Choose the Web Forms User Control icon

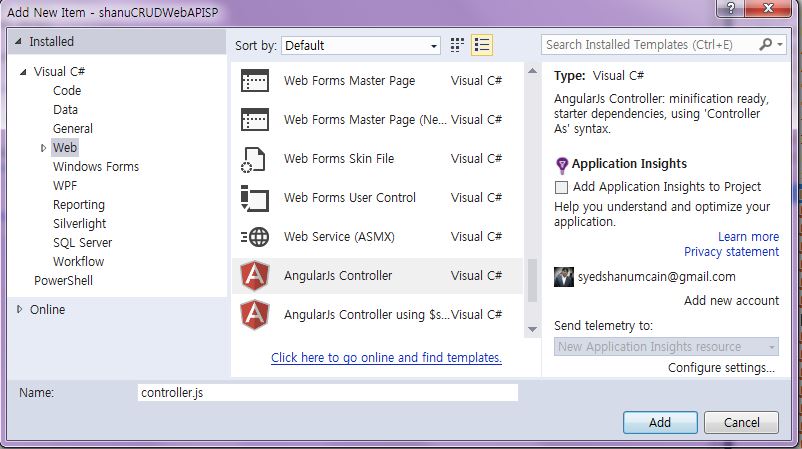[x=255, y=198]
